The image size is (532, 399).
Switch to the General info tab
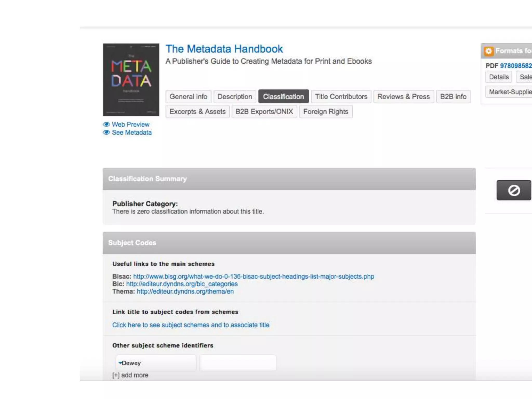pyautogui.click(x=188, y=97)
